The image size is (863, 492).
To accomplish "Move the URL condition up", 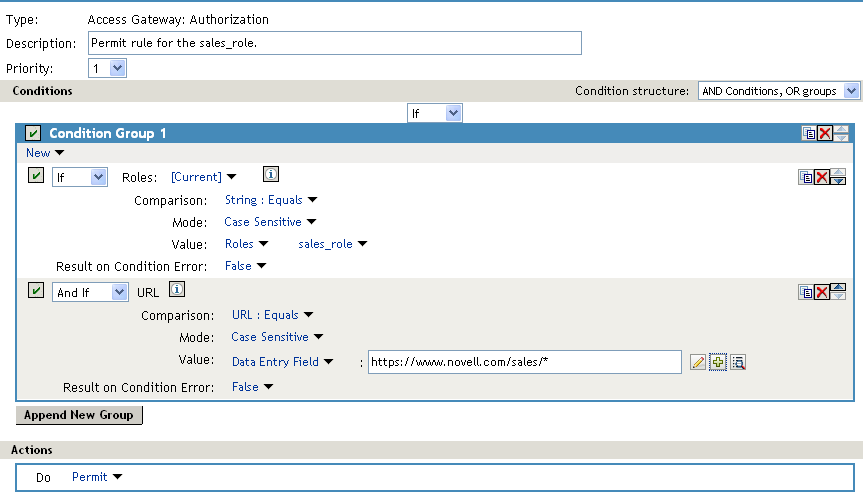I will pyautogui.click(x=839, y=288).
